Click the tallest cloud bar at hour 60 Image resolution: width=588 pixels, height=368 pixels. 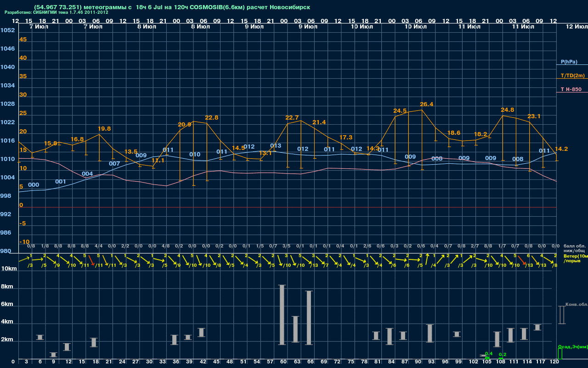[282, 315]
